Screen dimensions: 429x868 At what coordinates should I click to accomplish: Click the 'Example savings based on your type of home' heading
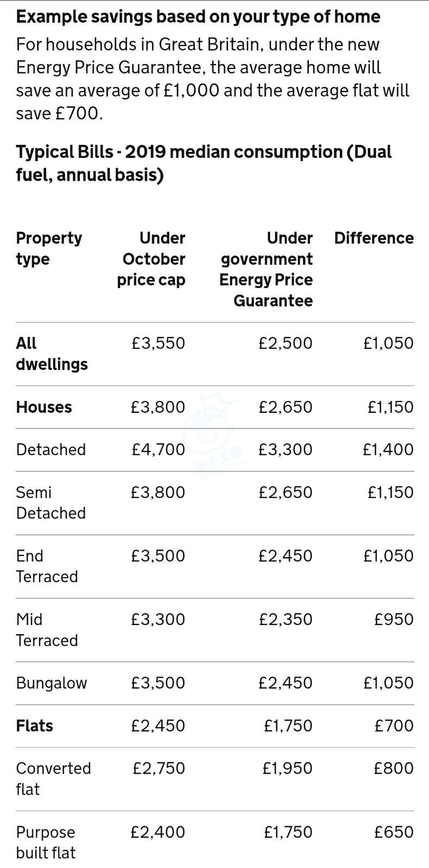tap(198, 17)
